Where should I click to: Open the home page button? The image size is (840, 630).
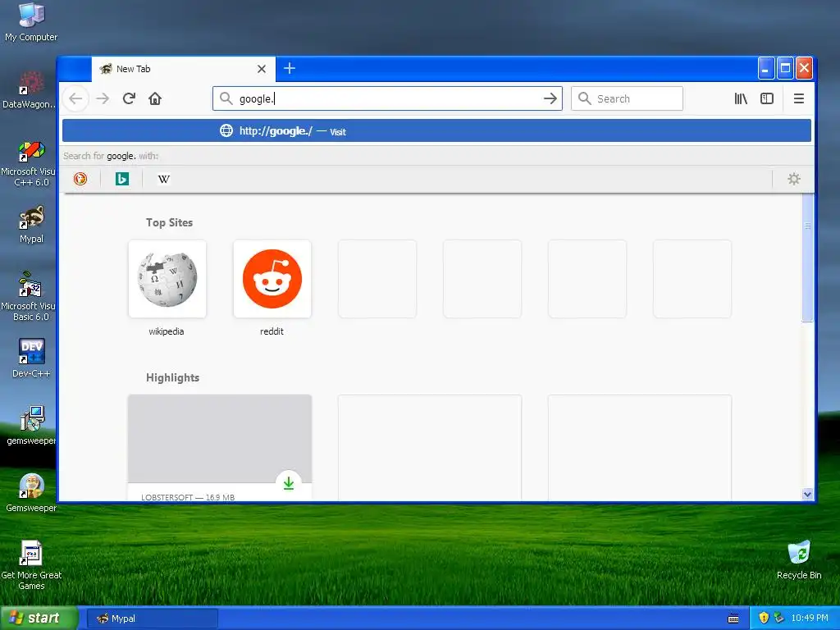(x=155, y=98)
